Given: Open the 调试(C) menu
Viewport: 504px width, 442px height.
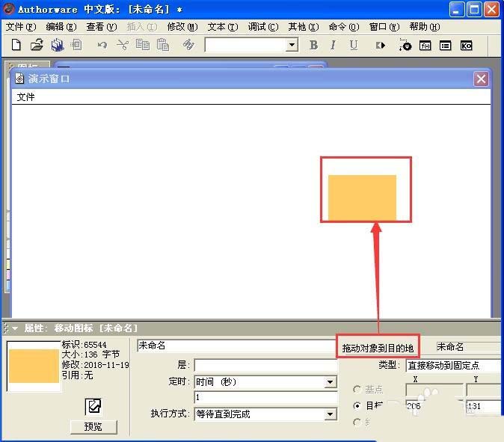Looking at the screenshot, I should pyautogui.click(x=263, y=27).
